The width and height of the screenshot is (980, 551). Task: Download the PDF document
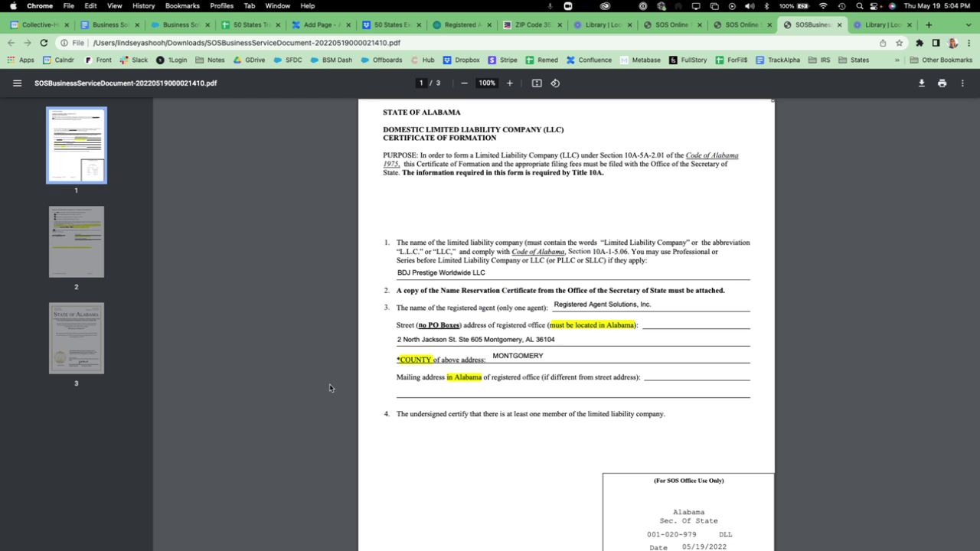[921, 83]
